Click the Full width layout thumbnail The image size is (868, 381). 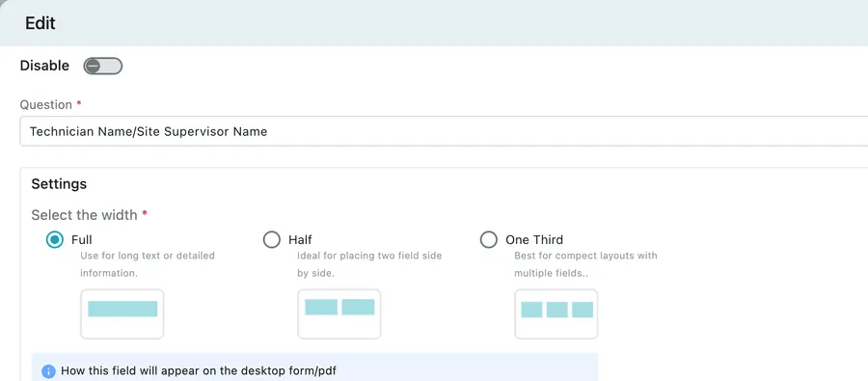[122, 314]
